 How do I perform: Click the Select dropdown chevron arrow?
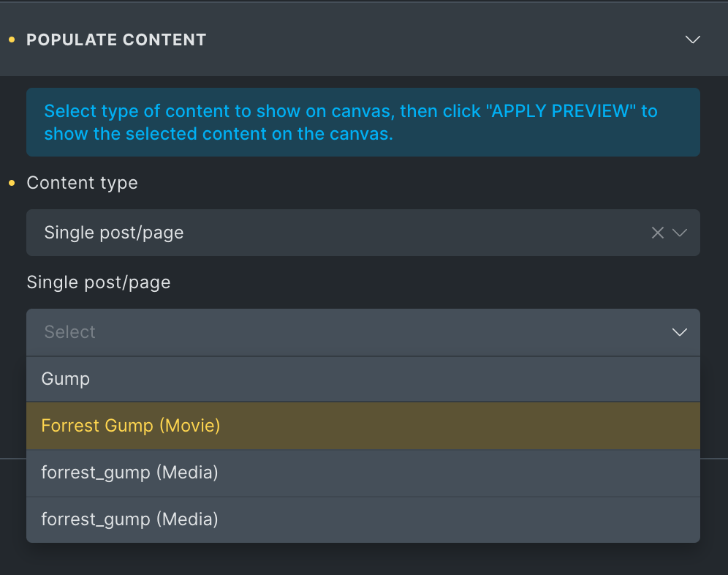(680, 332)
